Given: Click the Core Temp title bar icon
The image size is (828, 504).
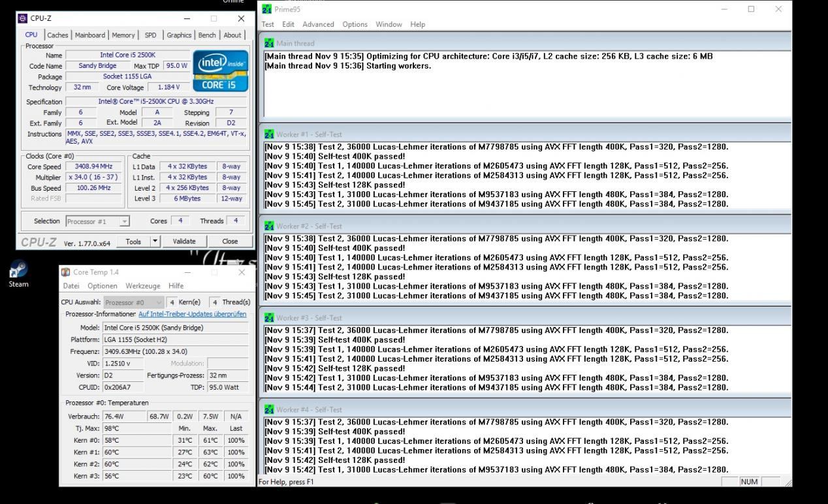Looking at the screenshot, I should [66, 272].
